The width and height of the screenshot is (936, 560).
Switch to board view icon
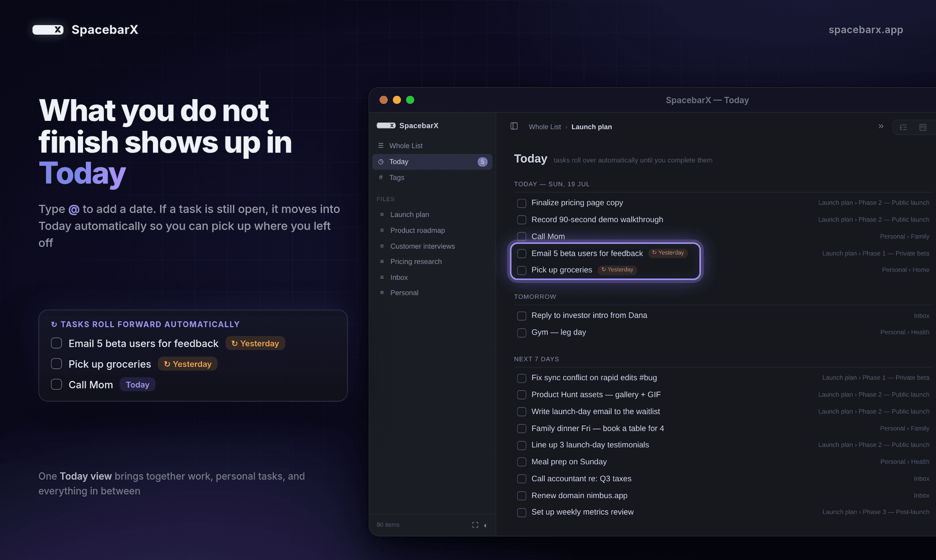click(923, 127)
